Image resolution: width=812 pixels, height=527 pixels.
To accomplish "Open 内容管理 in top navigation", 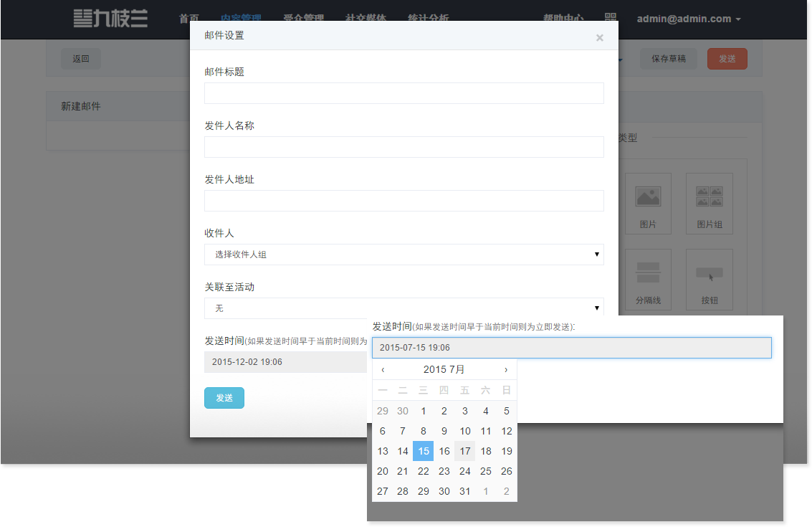I will point(241,19).
